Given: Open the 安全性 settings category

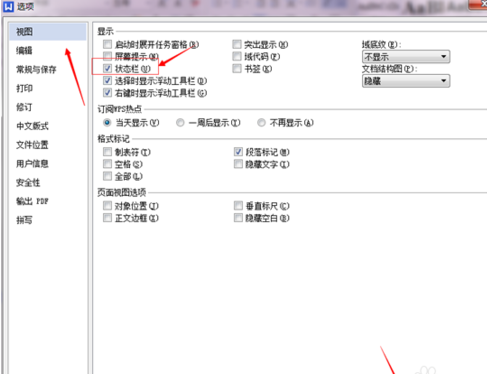Looking at the screenshot, I should [28, 183].
